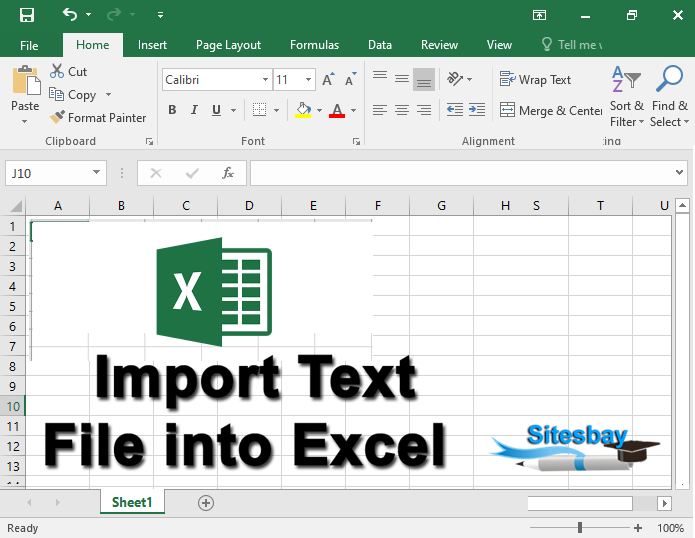Decrease font size with smaller A

pos(351,79)
